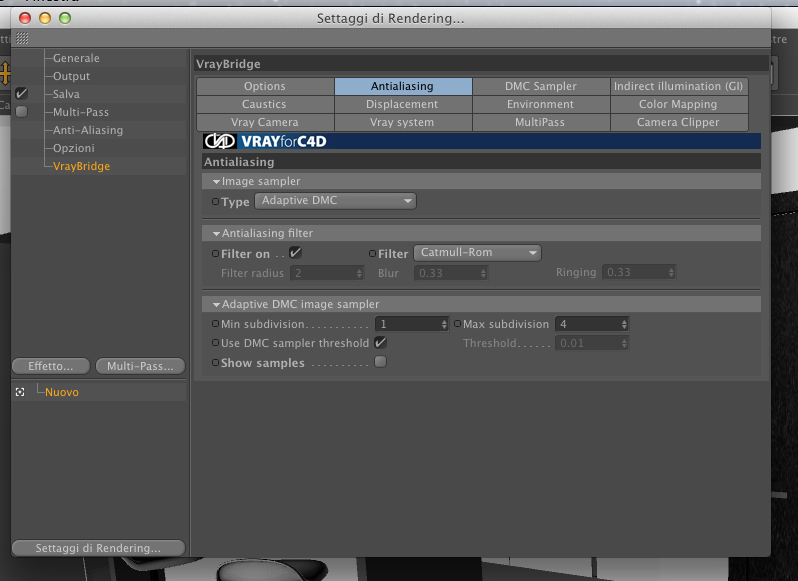Open the Color Mapping tab
The width and height of the screenshot is (798, 581).
[x=678, y=104]
